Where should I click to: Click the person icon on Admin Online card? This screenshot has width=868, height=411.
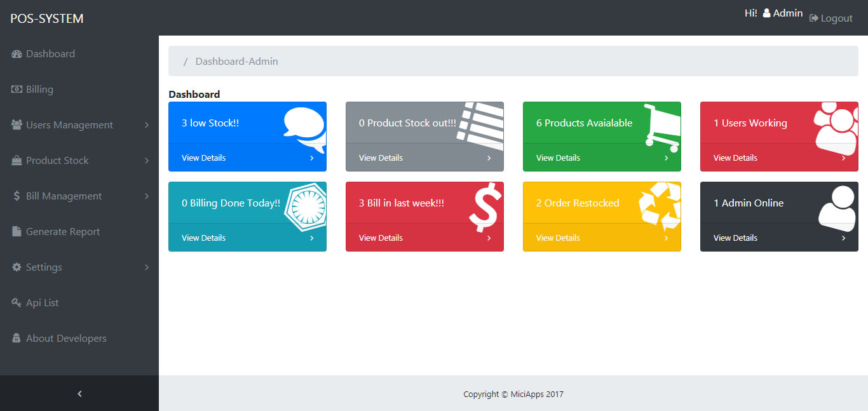tap(837, 208)
